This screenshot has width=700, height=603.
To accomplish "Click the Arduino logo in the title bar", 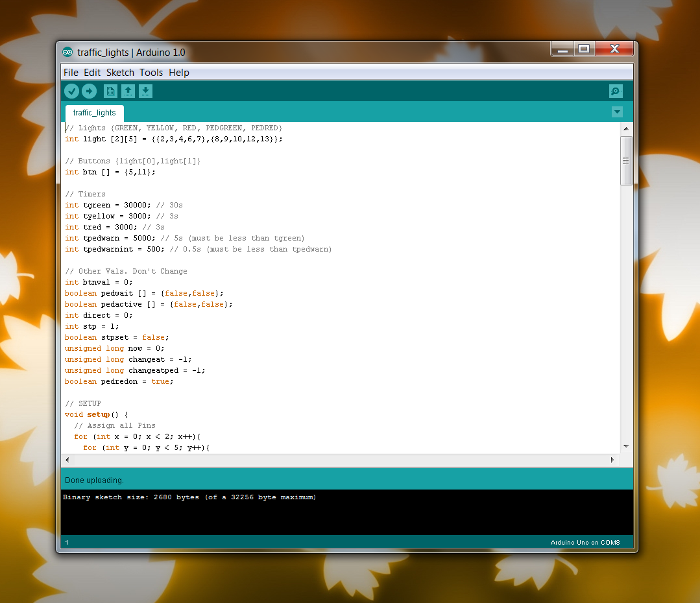I will pyautogui.click(x=67, y=53).
